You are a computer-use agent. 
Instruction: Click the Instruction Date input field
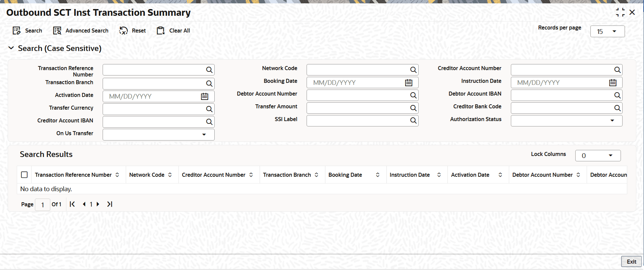click(567, 83)
